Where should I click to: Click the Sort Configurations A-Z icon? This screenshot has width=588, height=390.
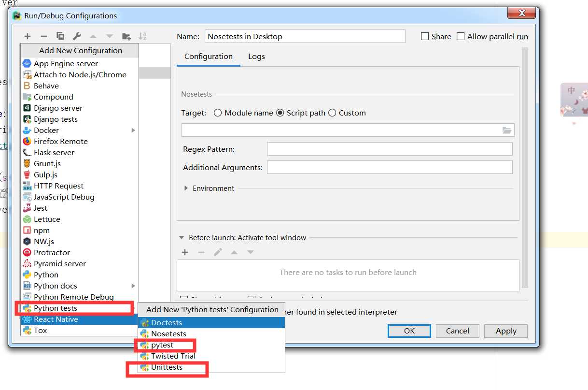tap(142, 36)
